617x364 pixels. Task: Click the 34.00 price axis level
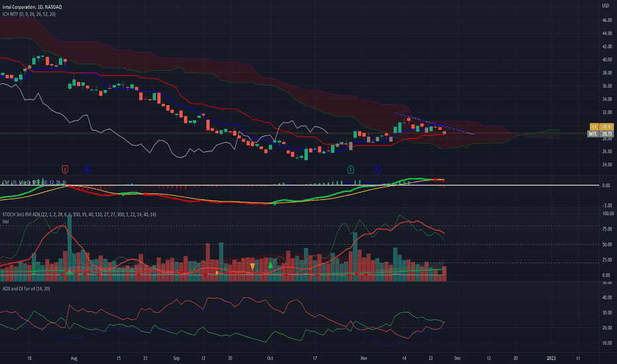pyautogui.click(x=607, y=99)
